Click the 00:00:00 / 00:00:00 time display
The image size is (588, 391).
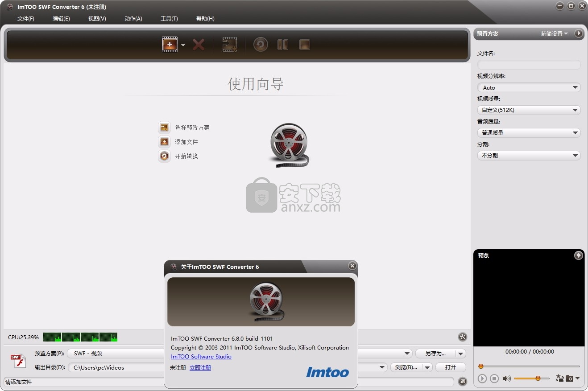(530, 351)
